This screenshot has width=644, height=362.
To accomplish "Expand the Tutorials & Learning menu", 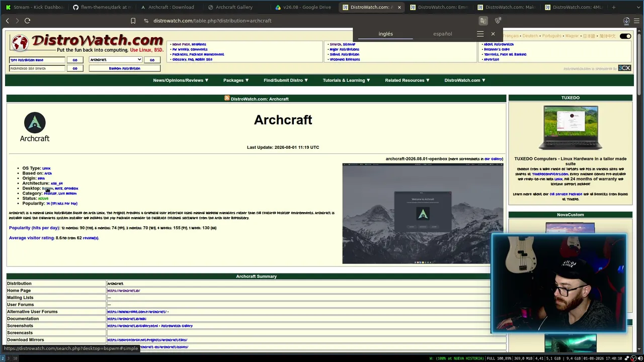I will (x=346, y=80).
